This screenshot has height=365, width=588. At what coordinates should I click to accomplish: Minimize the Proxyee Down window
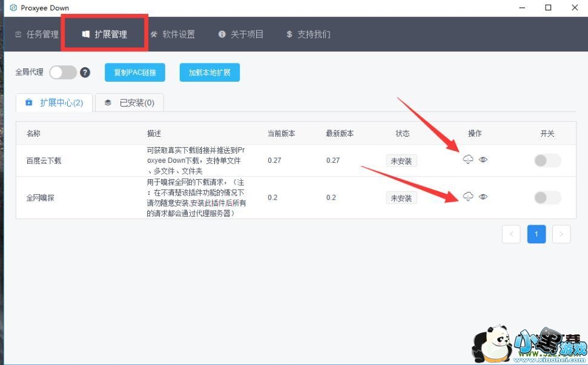click(522, 7)
